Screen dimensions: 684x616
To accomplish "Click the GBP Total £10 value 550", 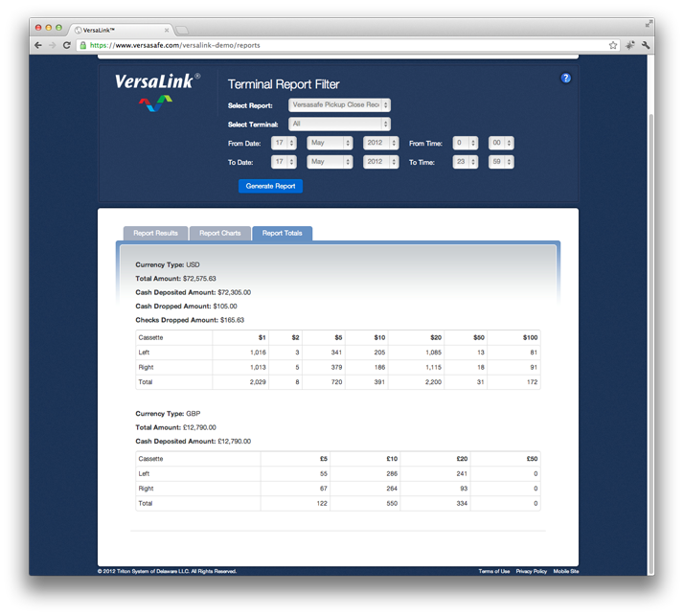I will [392, 504].
